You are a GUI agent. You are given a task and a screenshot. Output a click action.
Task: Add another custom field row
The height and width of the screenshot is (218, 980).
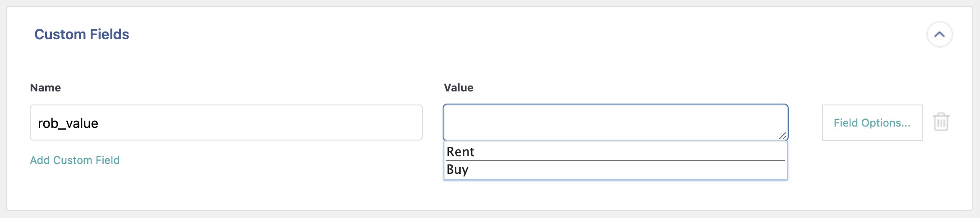(75, 160)
